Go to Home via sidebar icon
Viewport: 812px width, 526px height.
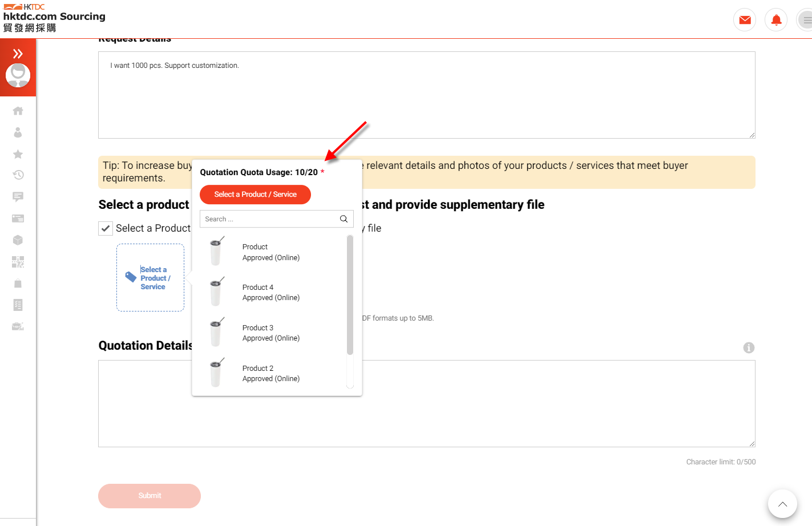18,111
